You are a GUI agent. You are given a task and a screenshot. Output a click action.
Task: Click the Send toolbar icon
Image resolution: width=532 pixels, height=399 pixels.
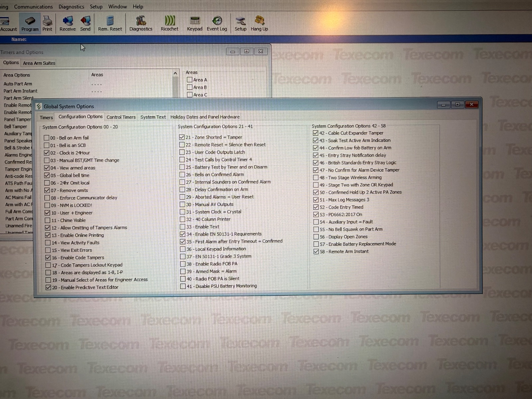(85, 23)
